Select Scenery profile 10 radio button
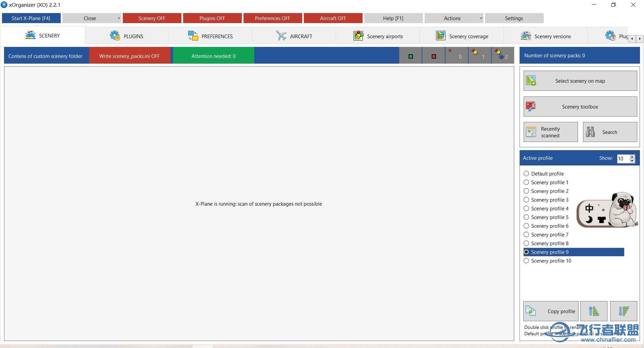Image resolution: width=644 pixels, height=348 pixels. pyautogui.click(x=526, y=261)
